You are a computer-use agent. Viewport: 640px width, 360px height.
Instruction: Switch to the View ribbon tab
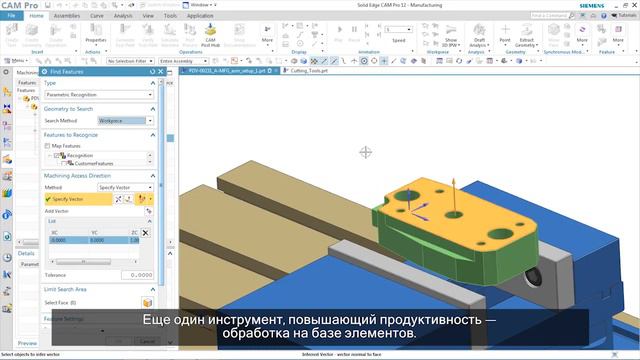(x=148, y=16)
